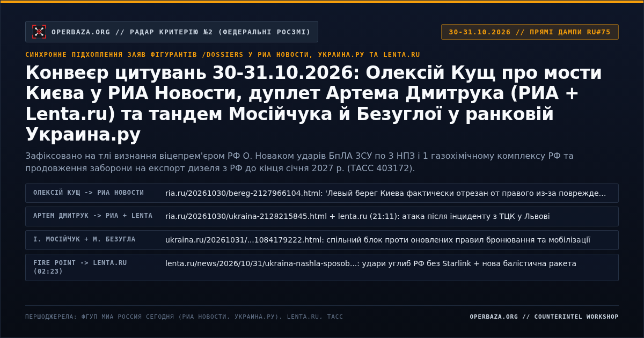Select the FIRE POINT -> LENTA.RU (02:23) label

pyautogui.click(x=80, y=267)
